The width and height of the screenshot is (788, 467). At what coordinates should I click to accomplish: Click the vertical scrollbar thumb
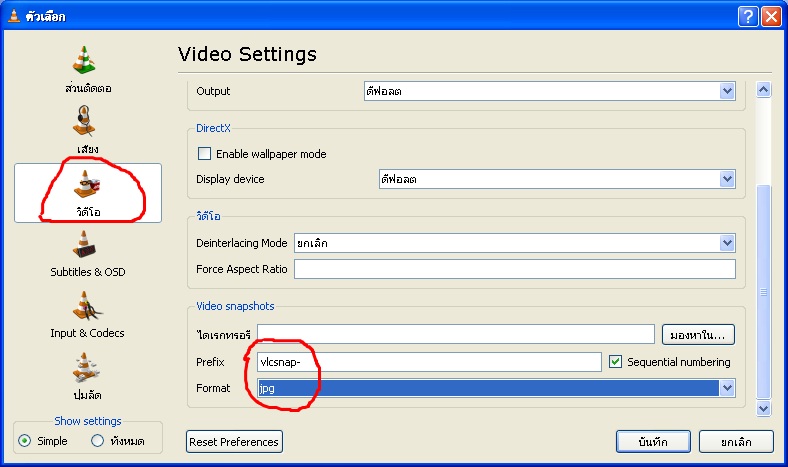pos(763,292)
